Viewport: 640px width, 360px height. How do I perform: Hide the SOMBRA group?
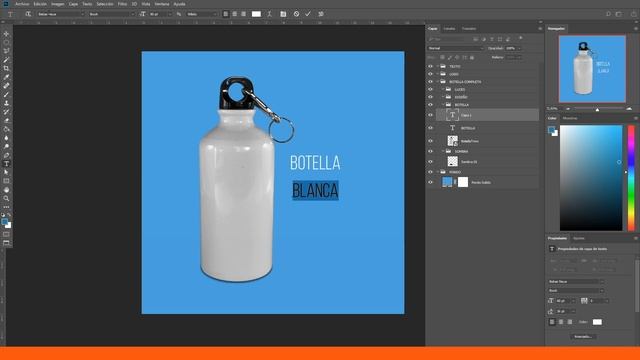tap(430, 151)
